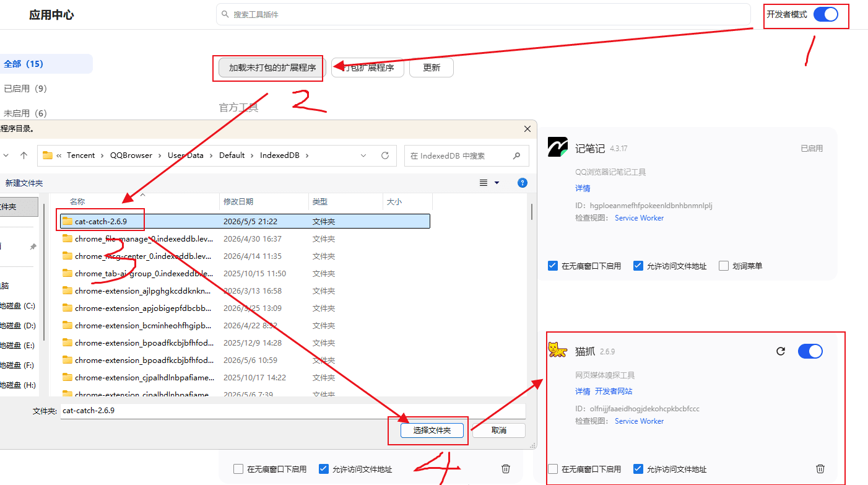The height and width of the screenshot is (485, 868).
Task: Close the folder picker dialog
Action: pyautogui.click(x=527, y=129)
